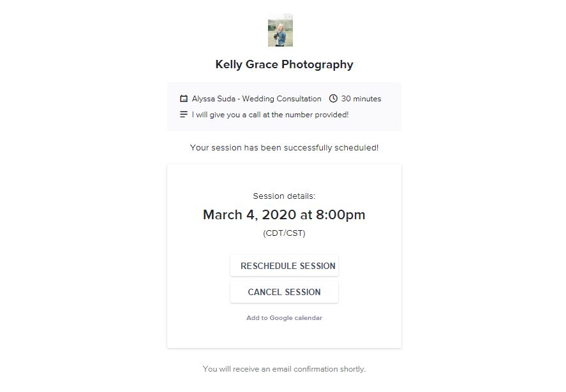Select the (CDT/CST) timezone label

coord(284,233)
